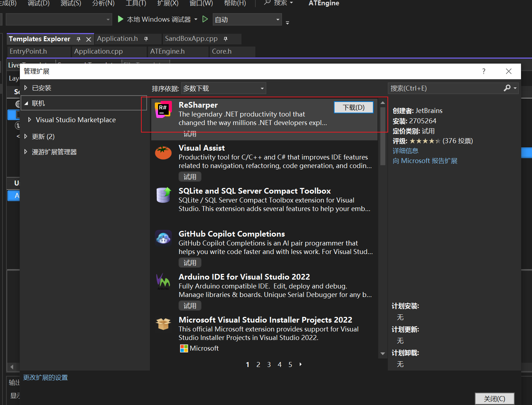Click the 试用 tag under GitHub Copilot
This screenshot has height=405, width=532.
(x=190, y=263)
